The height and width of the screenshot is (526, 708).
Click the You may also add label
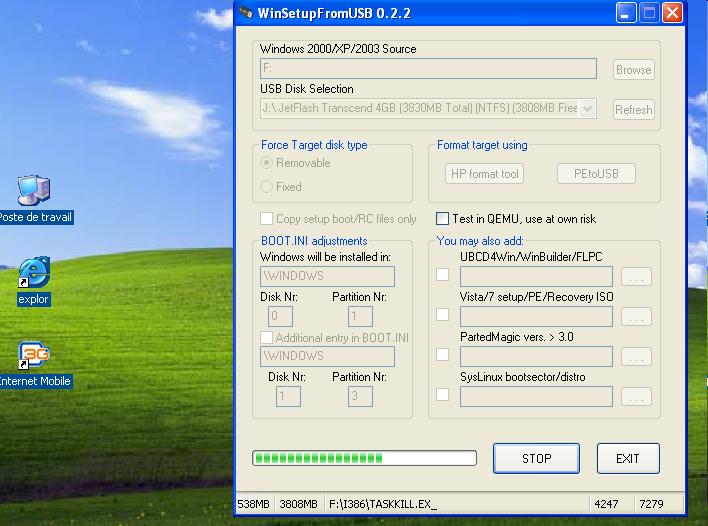pyautogui.click(x=480, y=241)
